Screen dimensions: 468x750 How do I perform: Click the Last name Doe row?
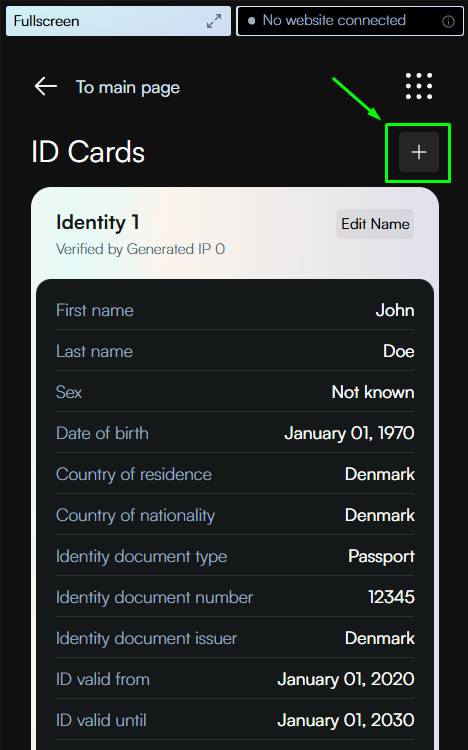[x=235, y=351]
